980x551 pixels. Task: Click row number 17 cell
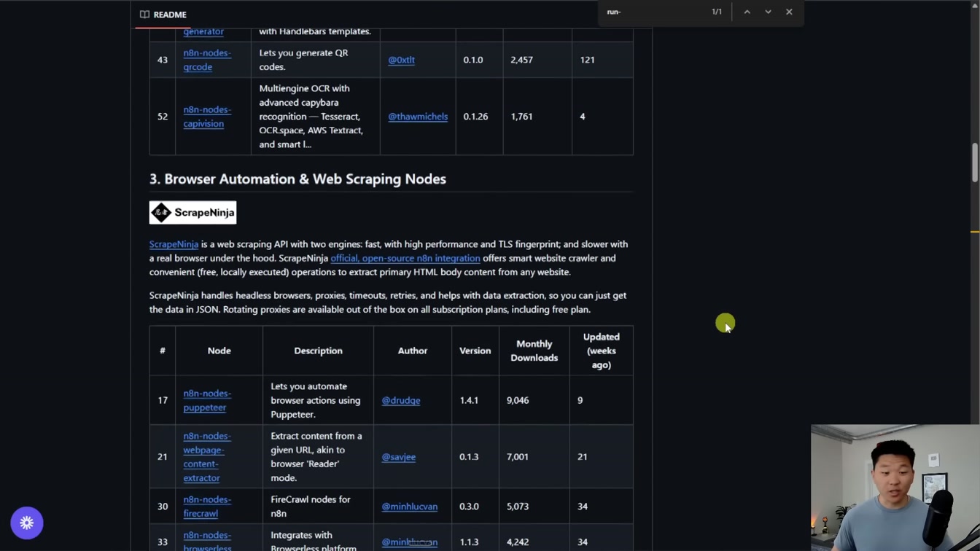point(163,400)
